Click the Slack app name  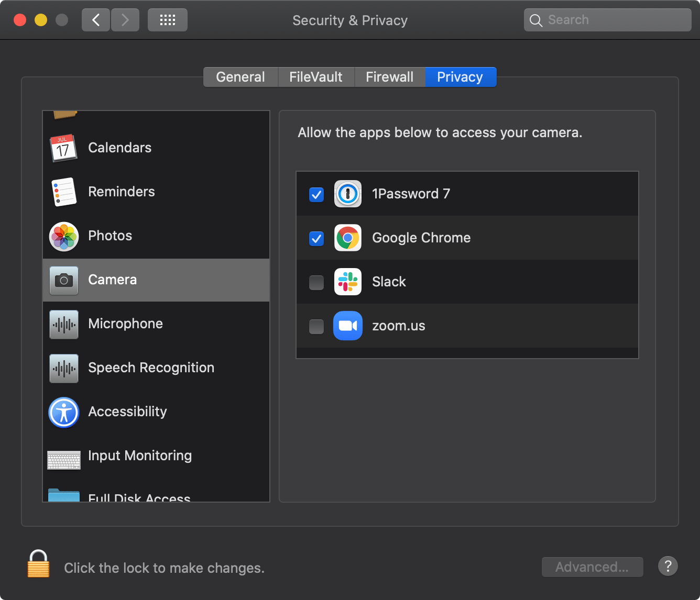pyautogui.click(x=389, y=282)
